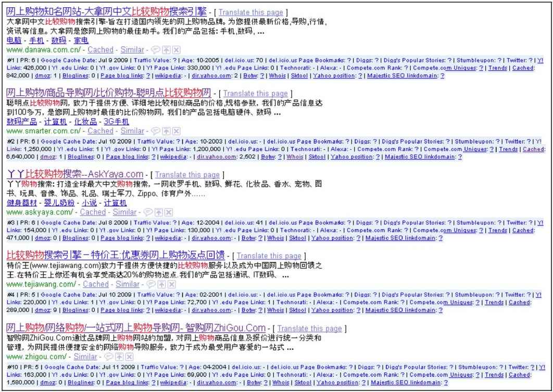This screenshot has height=392, width=553.
Task: Remove the tejiawang.com result using the X icon
Action: pyautogui.click(x=171, y=284)
